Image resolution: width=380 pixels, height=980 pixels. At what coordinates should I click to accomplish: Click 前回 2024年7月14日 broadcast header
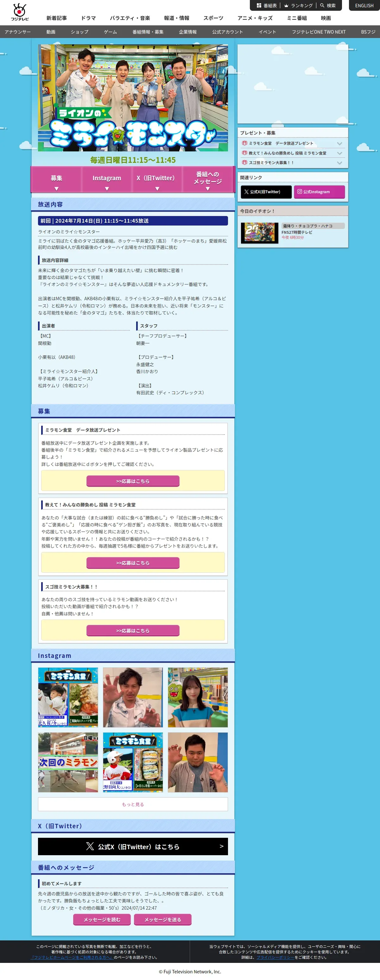coord(133,221)
